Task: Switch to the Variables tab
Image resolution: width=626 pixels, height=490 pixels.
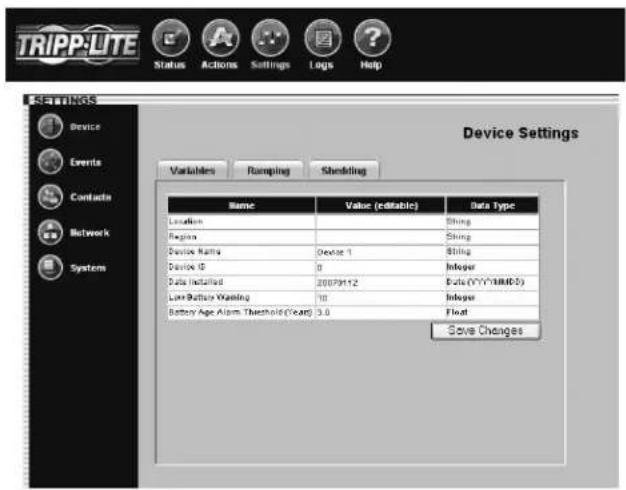Action: pos(193,171)
